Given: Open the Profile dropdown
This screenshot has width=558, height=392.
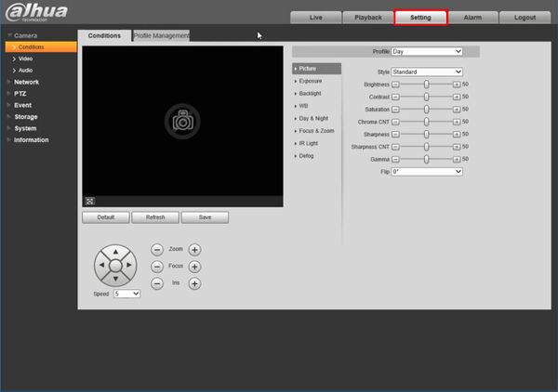Looking at the screenshot, I should pyautogui.click(x=427, y=51).
